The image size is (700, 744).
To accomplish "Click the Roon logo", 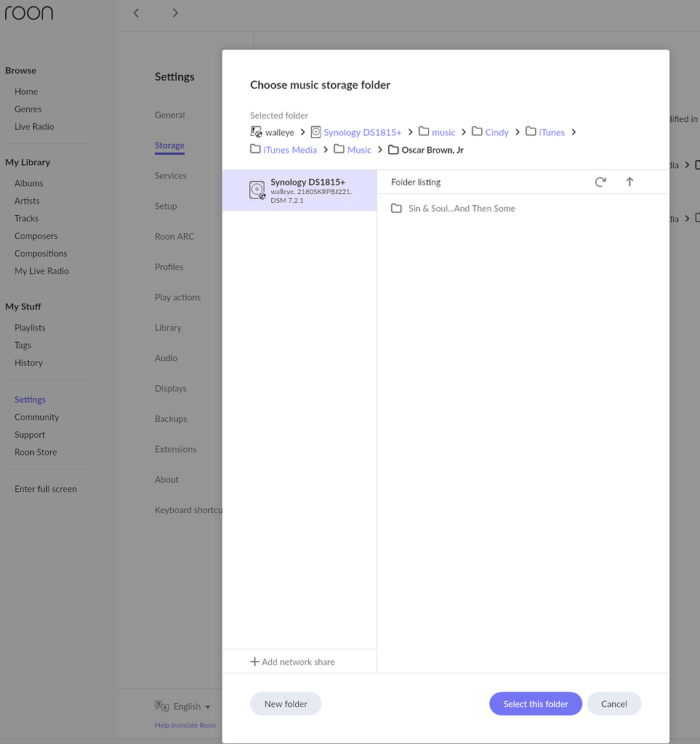I will point(29,13).
